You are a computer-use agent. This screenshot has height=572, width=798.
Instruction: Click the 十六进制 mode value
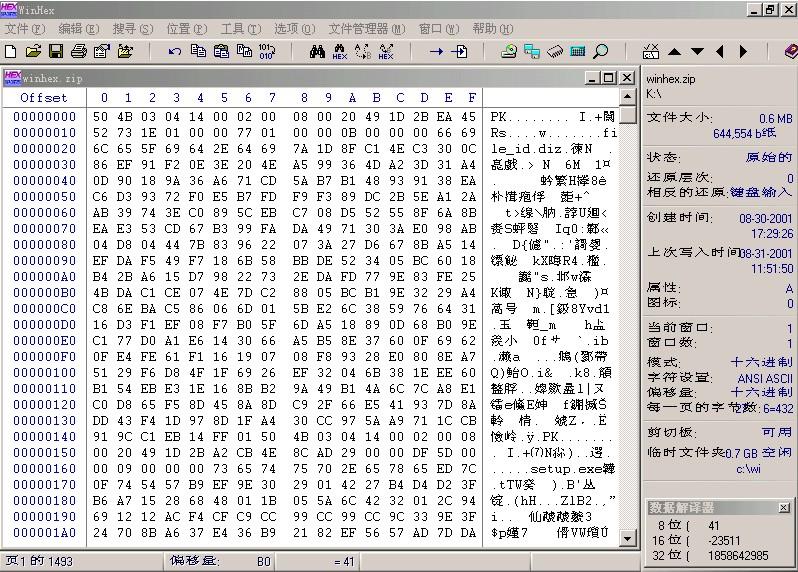tap(762, 362)
